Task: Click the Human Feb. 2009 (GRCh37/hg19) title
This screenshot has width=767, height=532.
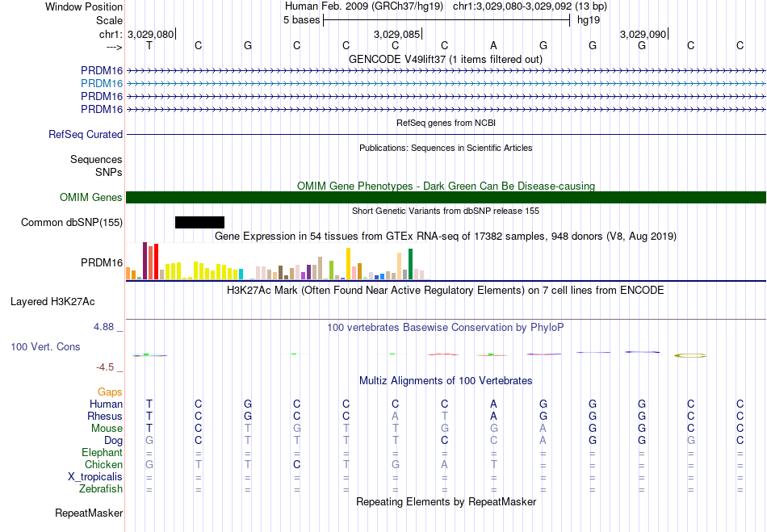Action: tap(364, 6)
